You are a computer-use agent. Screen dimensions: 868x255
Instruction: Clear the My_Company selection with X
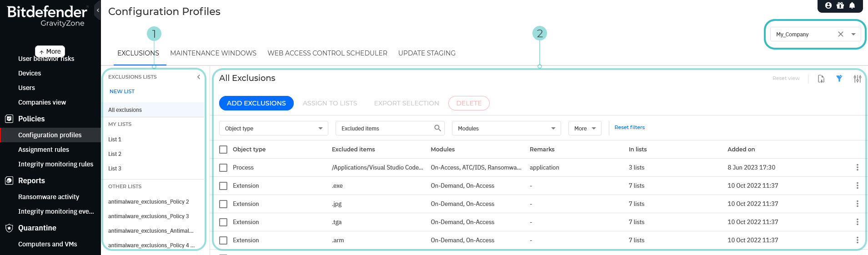841,34
